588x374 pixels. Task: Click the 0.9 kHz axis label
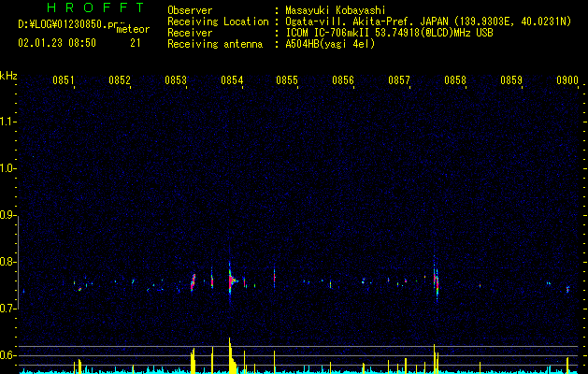point(7,215)
